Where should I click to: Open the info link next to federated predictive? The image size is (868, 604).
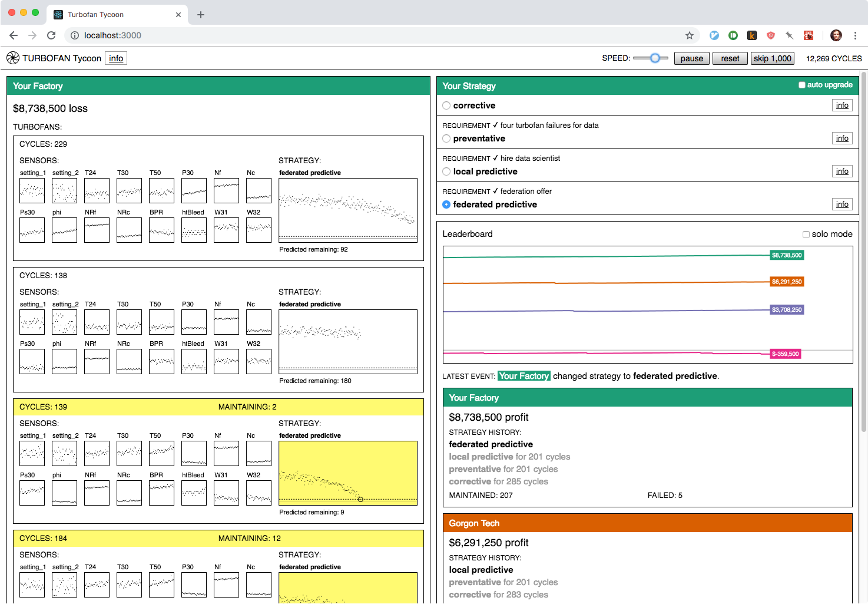[842, 204]
